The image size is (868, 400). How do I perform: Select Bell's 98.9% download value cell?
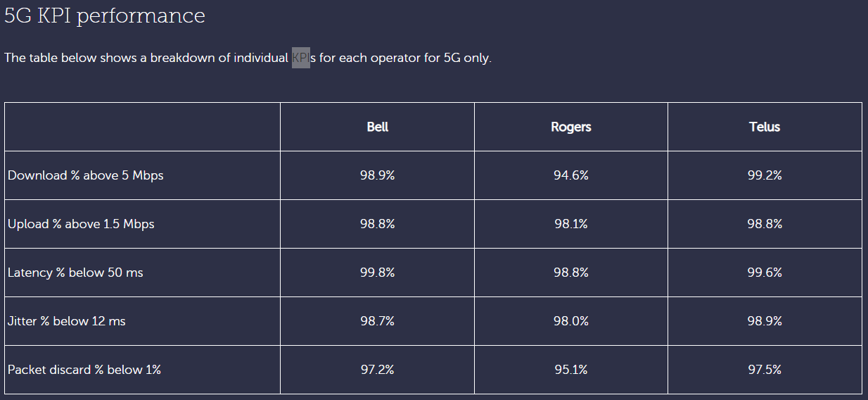coord(377,175)
